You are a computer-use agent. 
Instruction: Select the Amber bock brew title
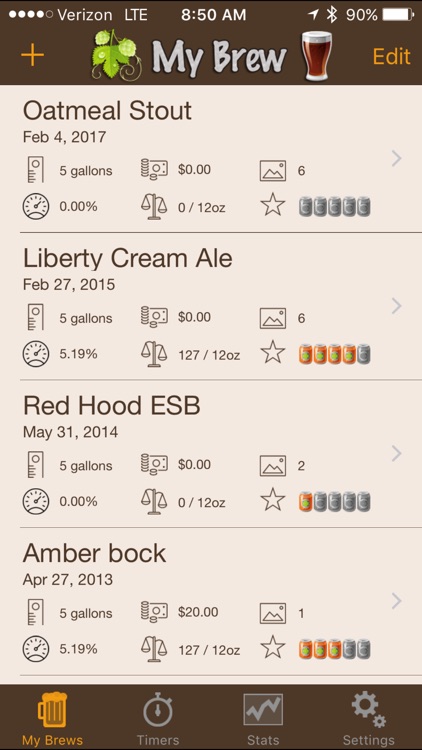coord(94,553)
